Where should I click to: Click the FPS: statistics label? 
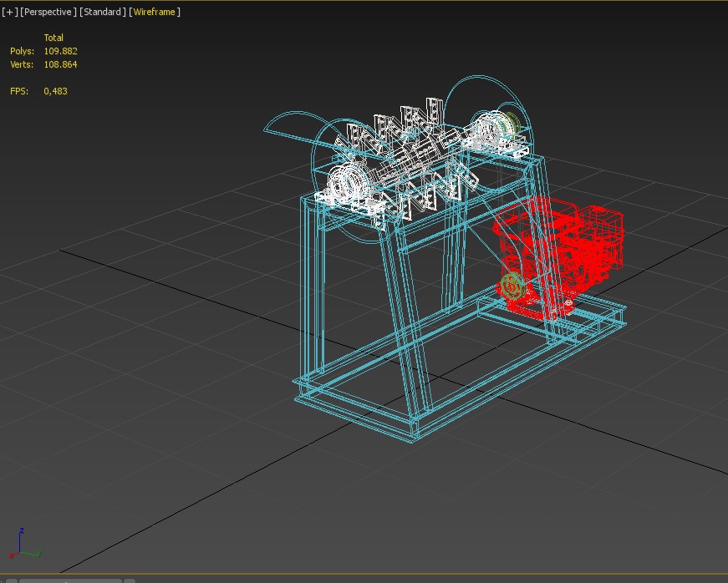tap(19, 91)
